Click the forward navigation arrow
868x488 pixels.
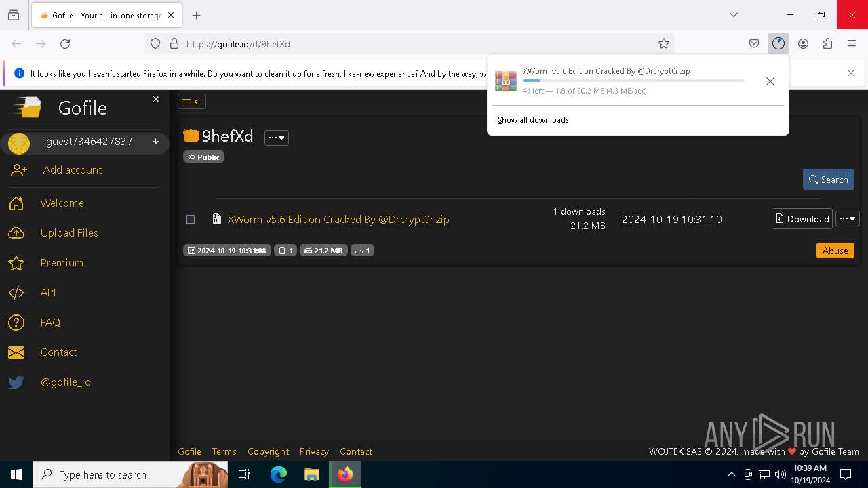click(41, 44)
